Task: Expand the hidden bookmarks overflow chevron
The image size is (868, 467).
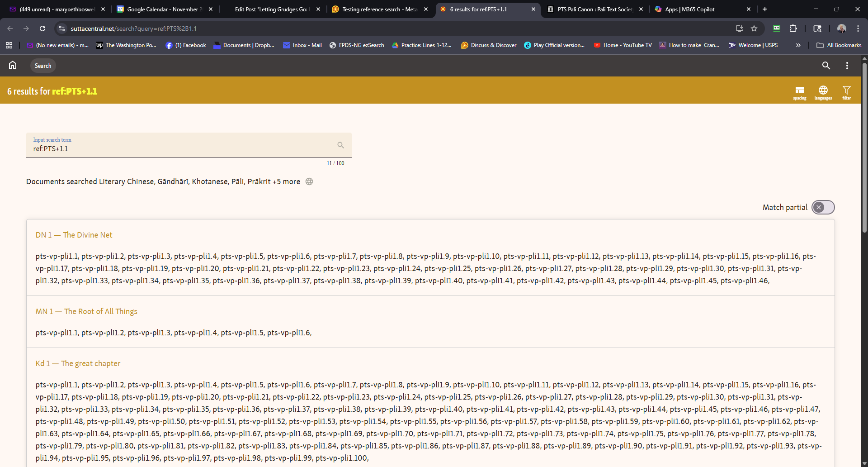Action: click(x=798, y=45)
